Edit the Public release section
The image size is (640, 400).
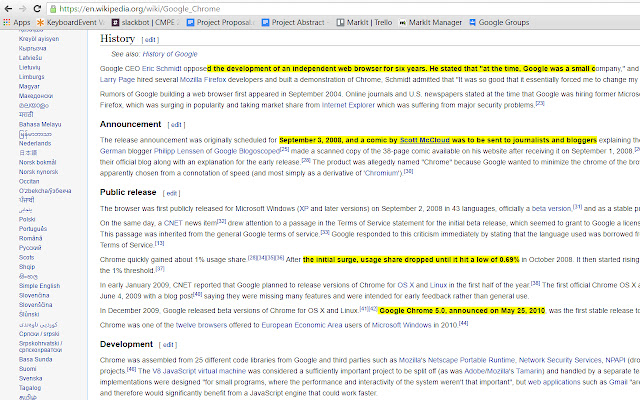pyautogui.click(x=171, y=193)
